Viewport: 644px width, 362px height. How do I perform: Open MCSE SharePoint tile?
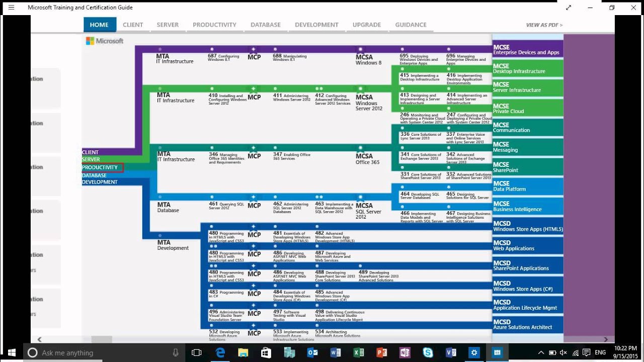528,167
